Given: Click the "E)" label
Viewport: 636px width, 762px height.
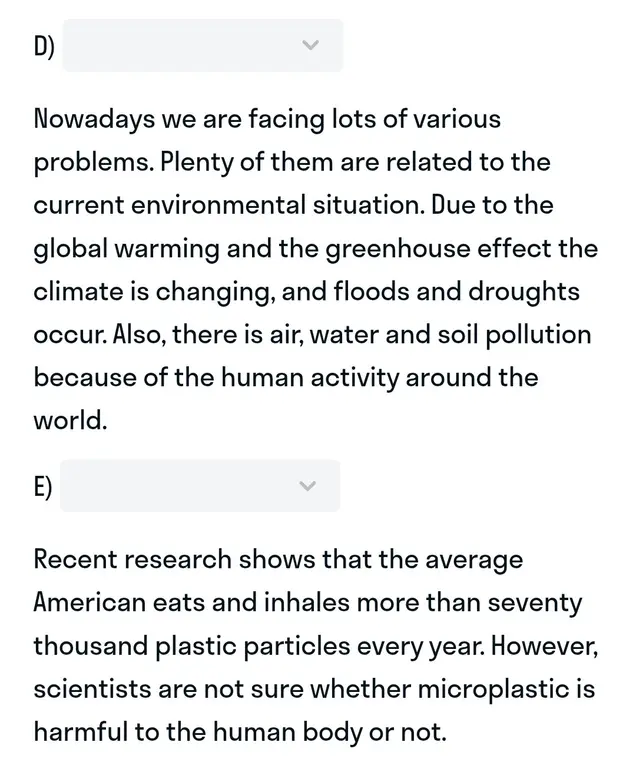Looking at the screenshot, I should [43, 487].
